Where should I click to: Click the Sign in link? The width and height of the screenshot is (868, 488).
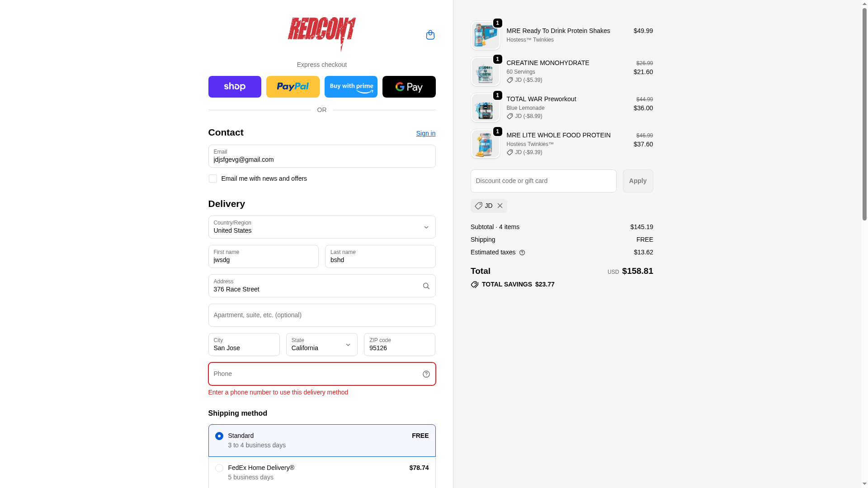[426, 133]
